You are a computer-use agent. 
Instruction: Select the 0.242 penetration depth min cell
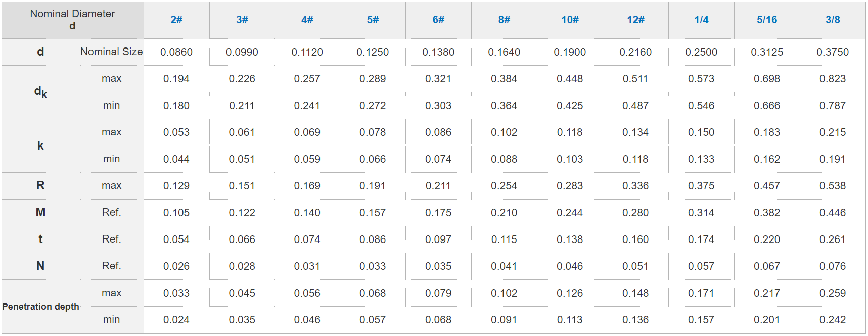pyautogui.click(x=833, y=320)
